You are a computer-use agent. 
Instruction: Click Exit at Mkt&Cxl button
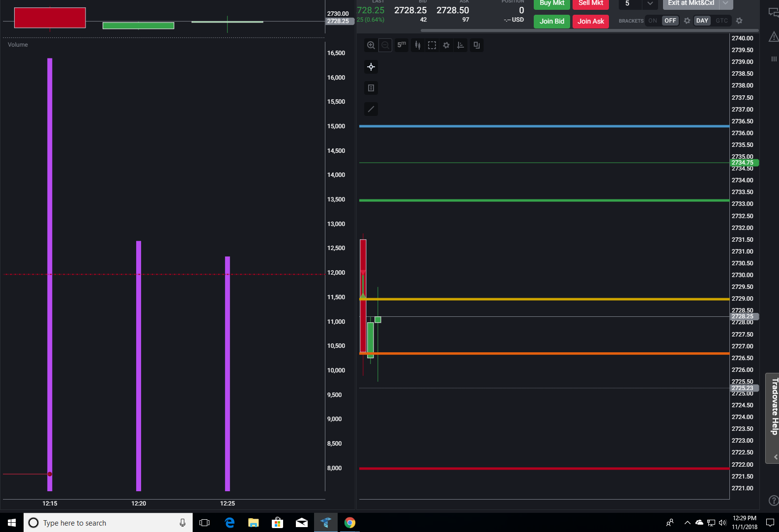691,4
